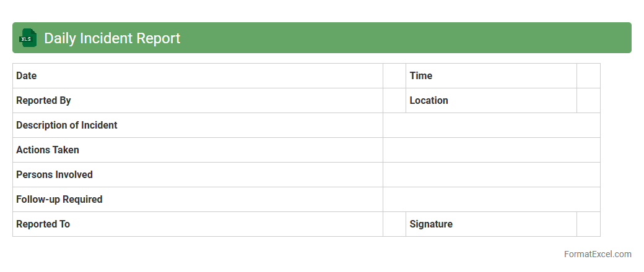Select the Persons Involved label cell

[x=198, y=175]
